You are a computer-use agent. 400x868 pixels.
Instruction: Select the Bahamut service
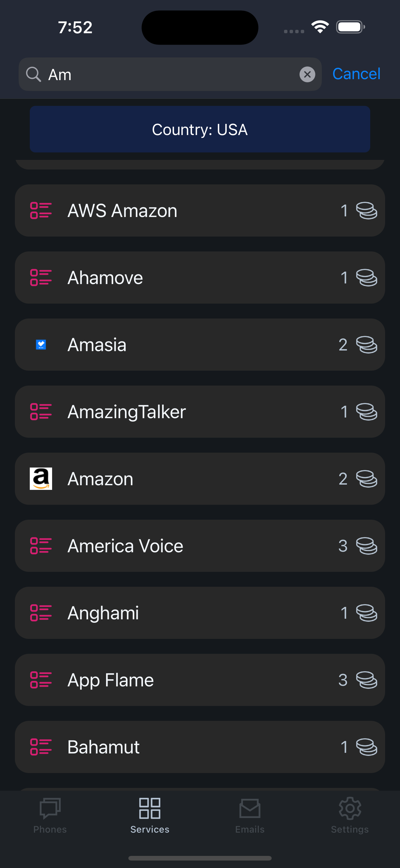point(200,747)
